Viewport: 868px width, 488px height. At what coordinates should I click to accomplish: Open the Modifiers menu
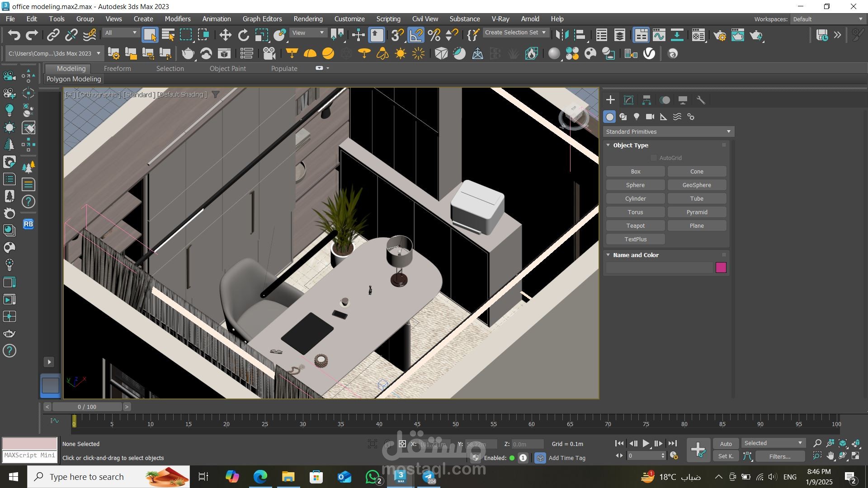pyautogui.click(x=178, y=19)
